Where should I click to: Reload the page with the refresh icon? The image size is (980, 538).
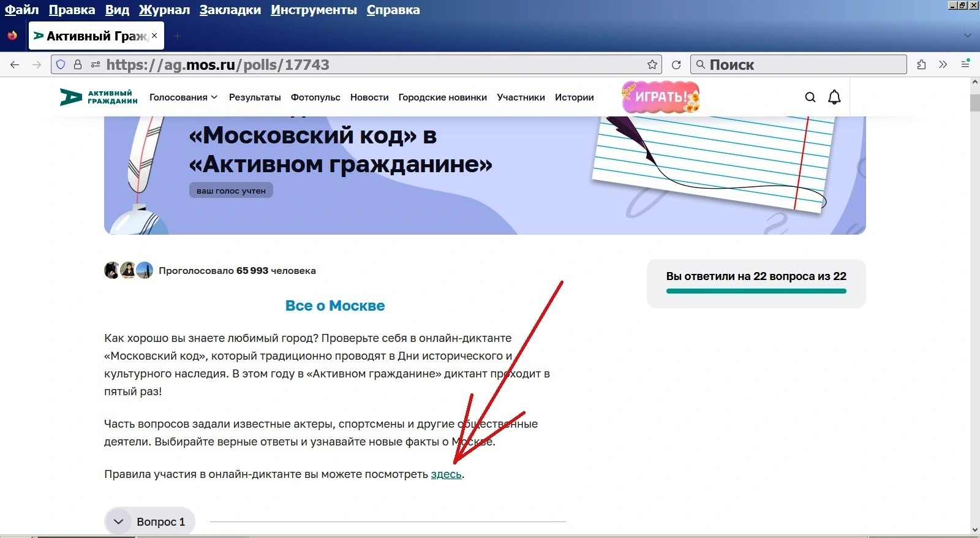tap(676, 64)
